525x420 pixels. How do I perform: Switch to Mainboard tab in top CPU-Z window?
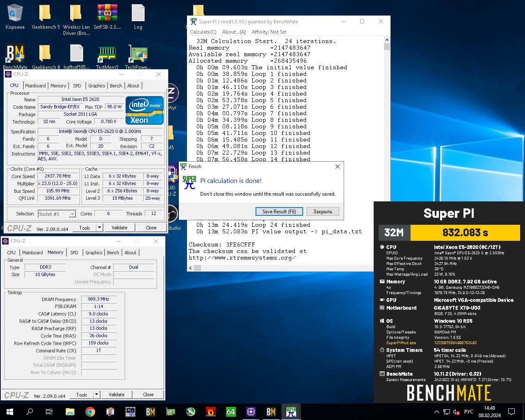pyautogui.click(x=35, y=86)
